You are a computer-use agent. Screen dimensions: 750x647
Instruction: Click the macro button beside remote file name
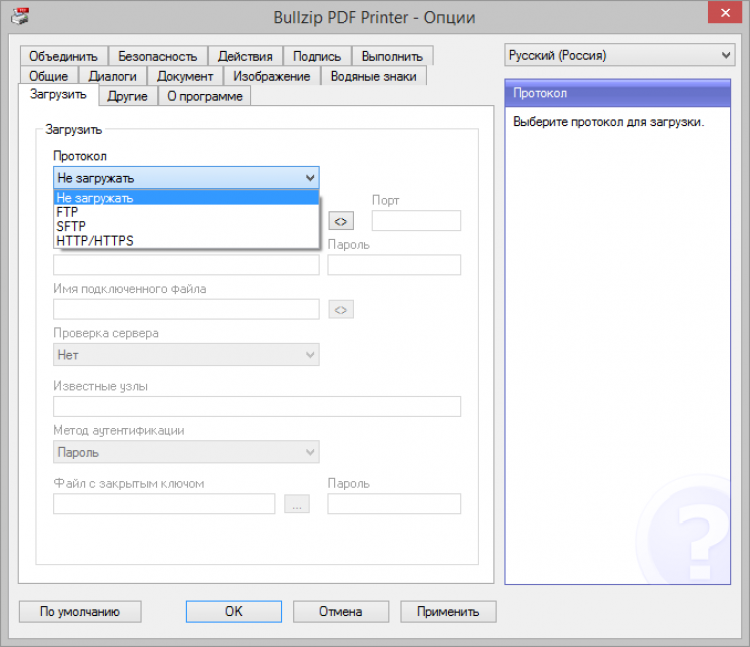tap(341, 310)
